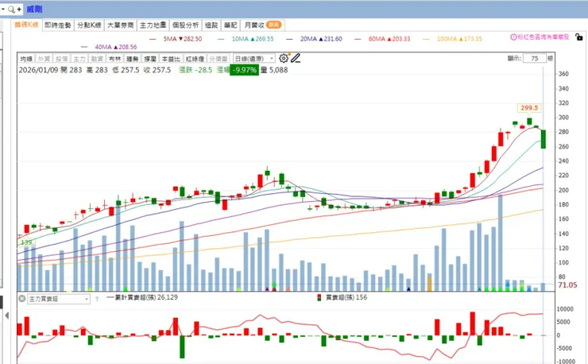Open the 主力買賣超 indicator dropdown
This screenshot has height=364, width=588.
click(x=59, y=299)
